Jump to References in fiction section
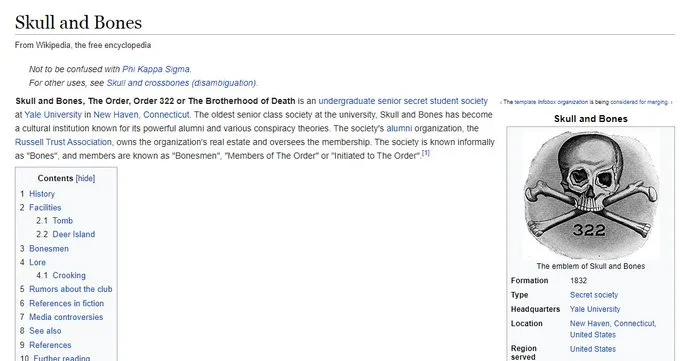This screenshot has width=680, height=361. point(66,303)
